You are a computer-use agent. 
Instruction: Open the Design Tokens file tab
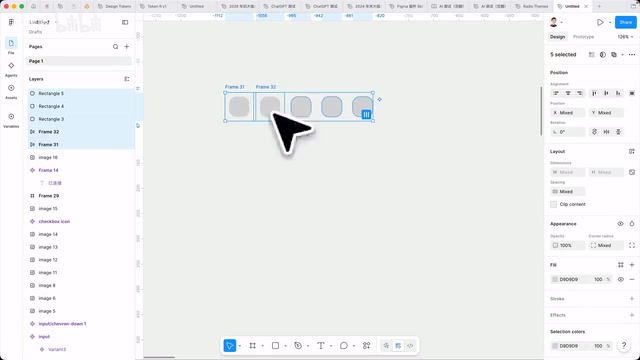pyautogui.click(x=115, y=7)
